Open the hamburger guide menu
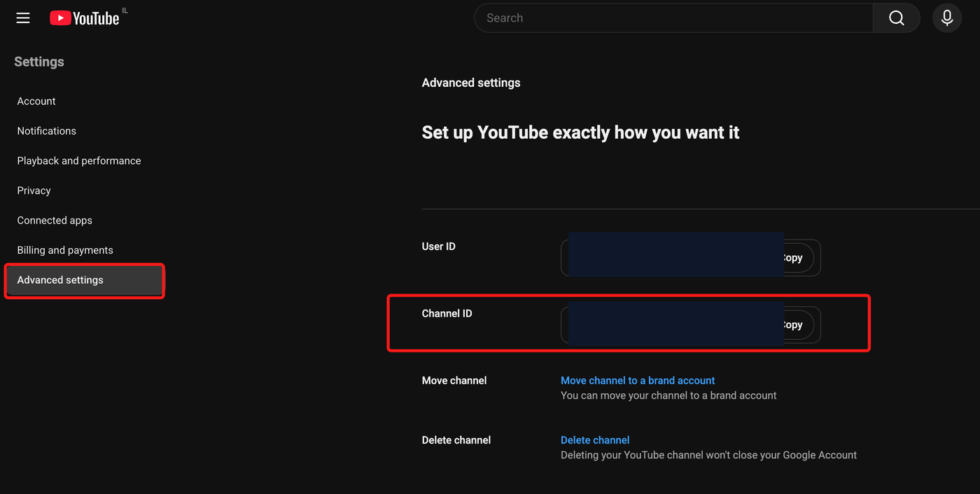The image size is (980, 494). point(23,18)
